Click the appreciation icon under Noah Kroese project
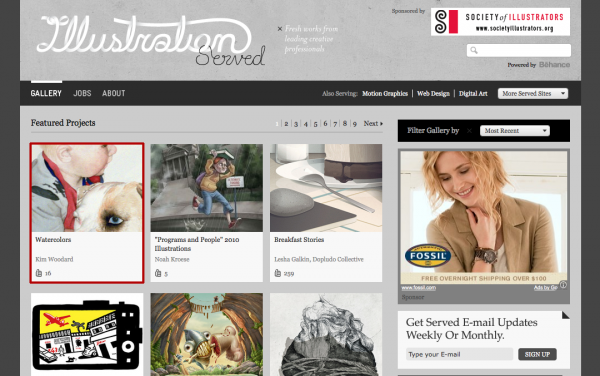Viewport: 600px width, 376px height. [x=158, y=273]
